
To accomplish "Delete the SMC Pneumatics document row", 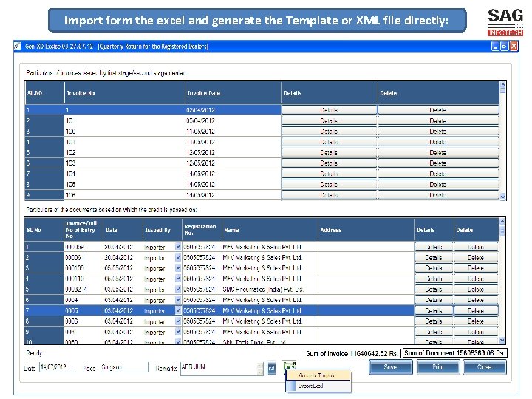I will pos(476,290).
